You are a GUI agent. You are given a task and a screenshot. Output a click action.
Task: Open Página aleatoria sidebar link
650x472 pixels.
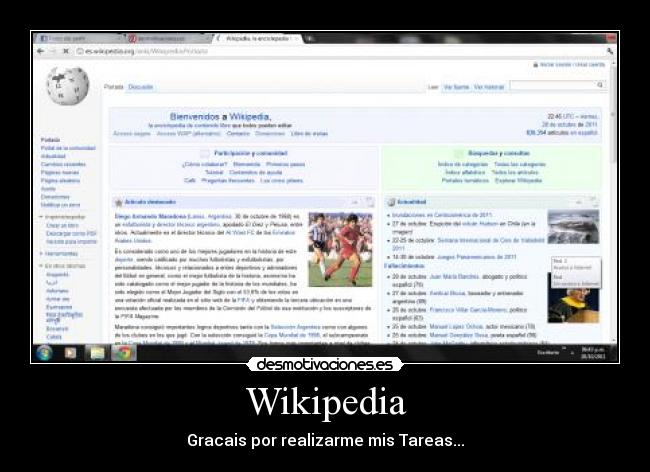coord(60,180)
